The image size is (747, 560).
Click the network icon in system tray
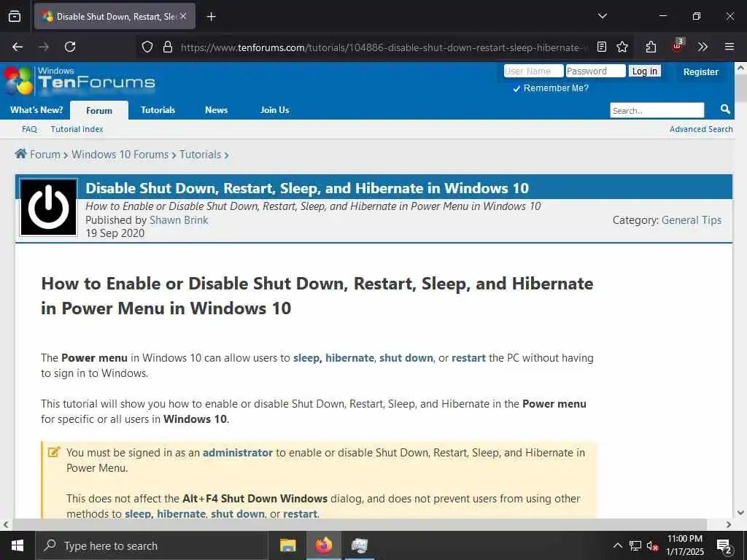coord(635,545)
